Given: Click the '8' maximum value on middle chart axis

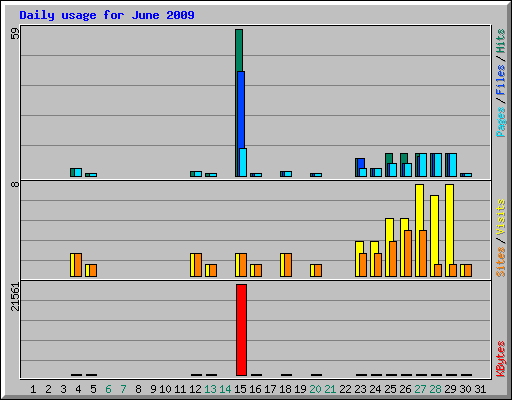Looking at the screenshot, I should click(x=15, y=184).
